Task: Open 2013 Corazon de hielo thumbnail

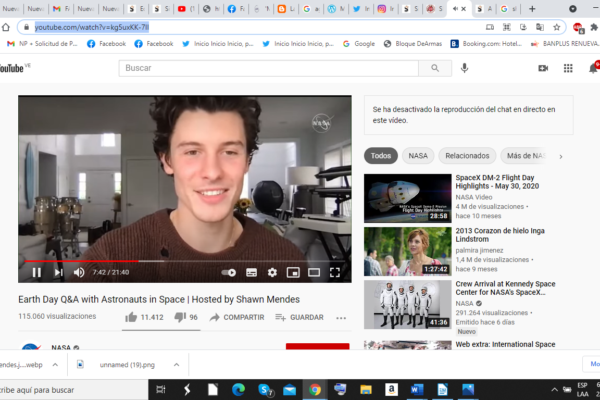Action: (x=408, y=251)
